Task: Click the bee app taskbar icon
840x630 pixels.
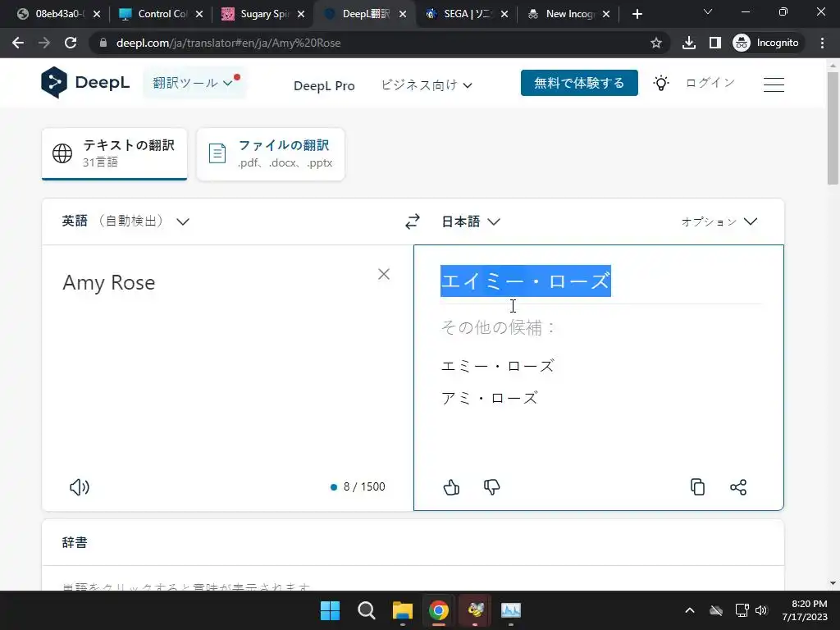Action: (475, 610)
